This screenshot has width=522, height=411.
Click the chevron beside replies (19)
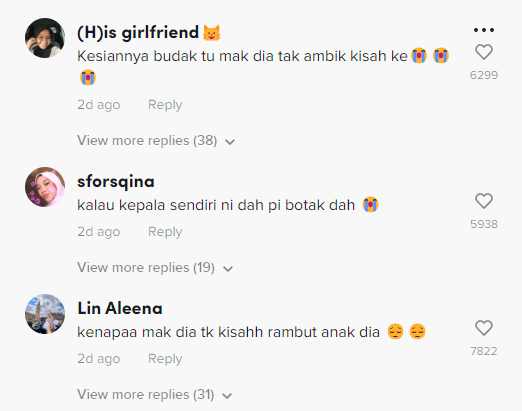coord(228,269)
